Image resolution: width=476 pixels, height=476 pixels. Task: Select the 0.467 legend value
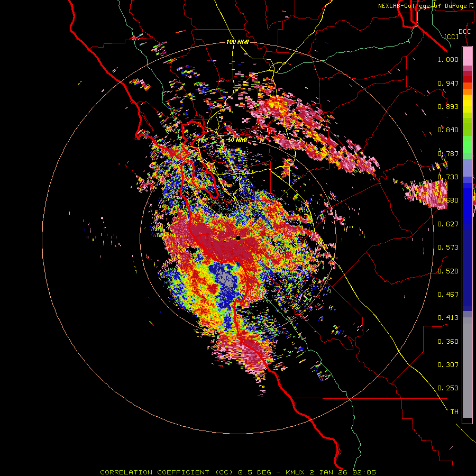448,295
